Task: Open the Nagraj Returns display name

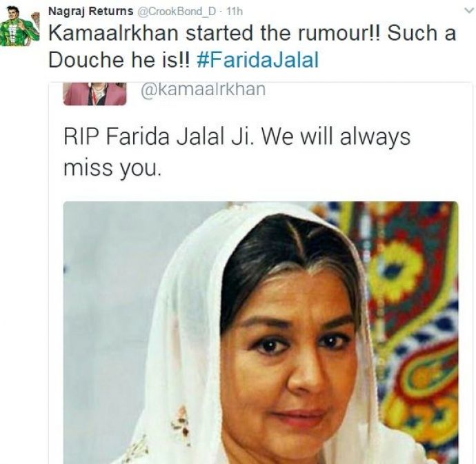Action: pyautogui.click(x=91, y=11)
